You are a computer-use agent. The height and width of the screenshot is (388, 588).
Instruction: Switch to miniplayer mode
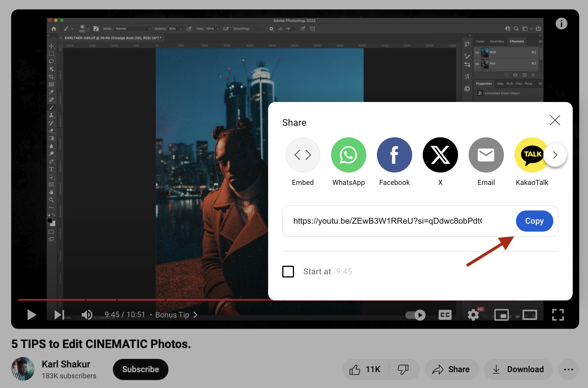click(x=501, y=315)
